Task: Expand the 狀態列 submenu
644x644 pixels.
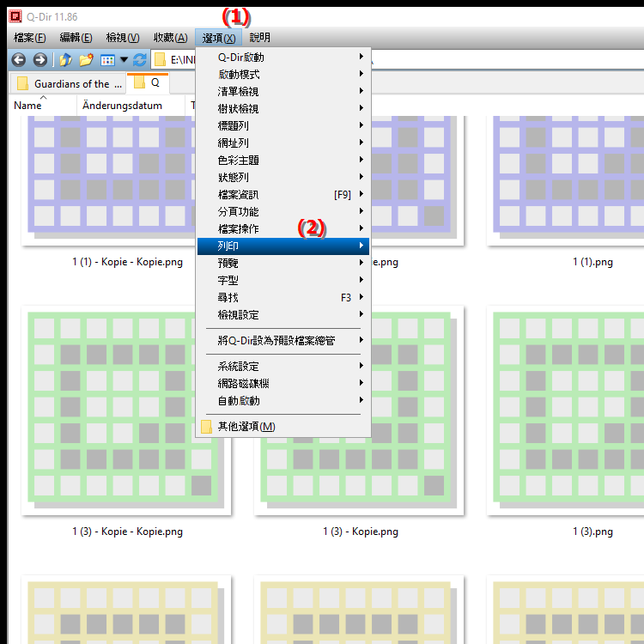Action: (283, 178)
